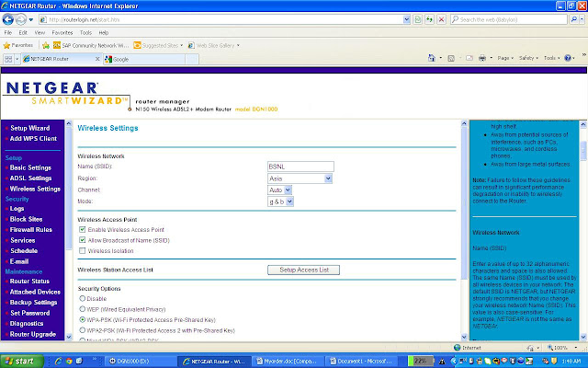The image size is (588, 368).
Task: Click the URL address bar
Action: tap(220, 19)
